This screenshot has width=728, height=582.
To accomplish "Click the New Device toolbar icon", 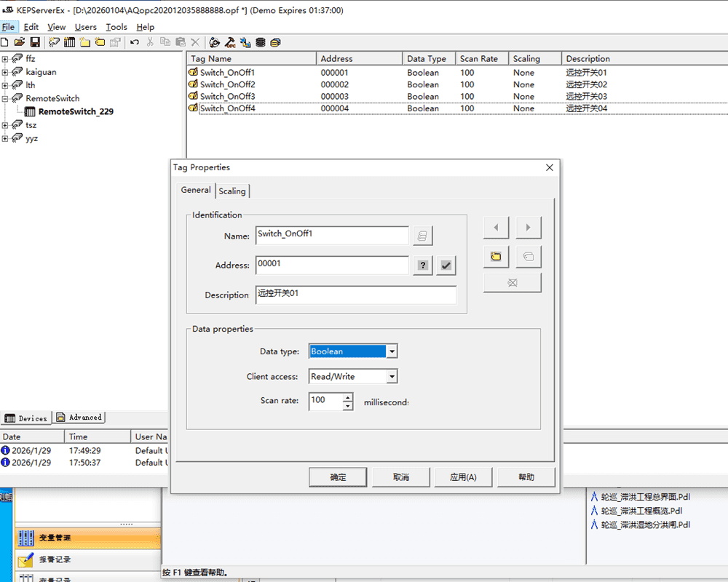I will 70,42.
